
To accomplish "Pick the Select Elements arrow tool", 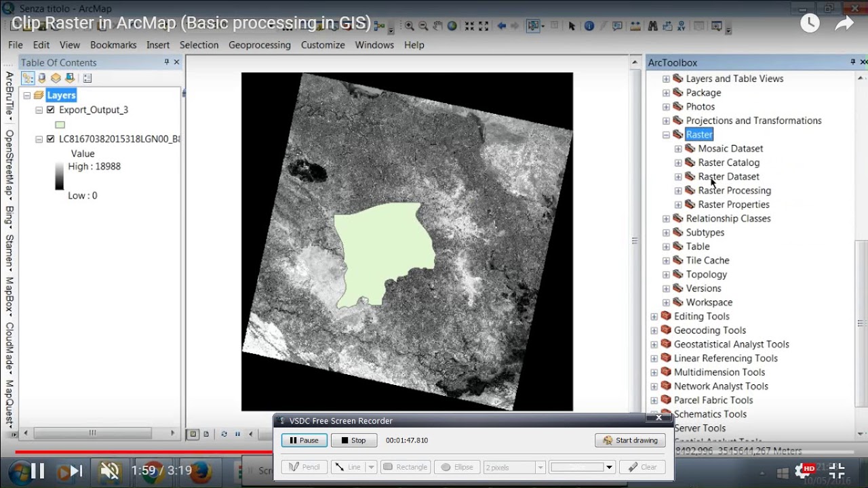I will (x=572, y=26).
